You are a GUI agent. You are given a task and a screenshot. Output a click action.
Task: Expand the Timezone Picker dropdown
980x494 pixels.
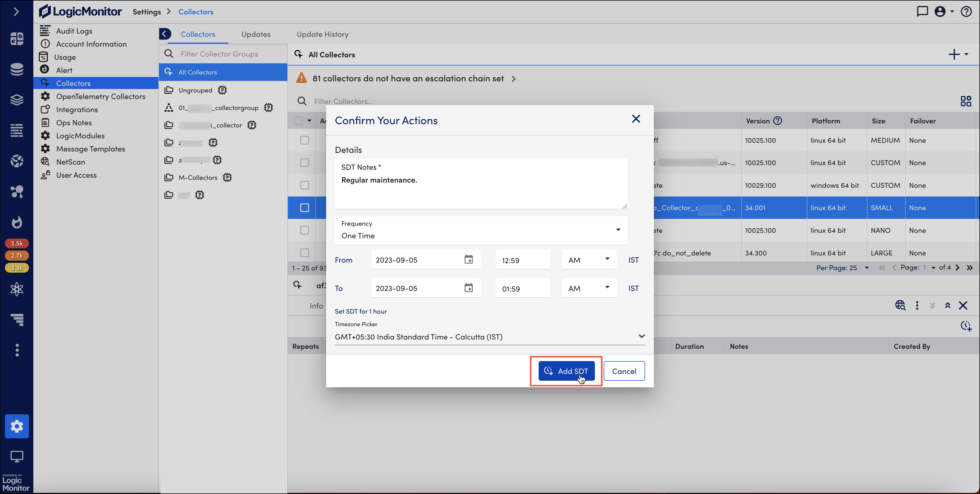(x=490, y=337)
